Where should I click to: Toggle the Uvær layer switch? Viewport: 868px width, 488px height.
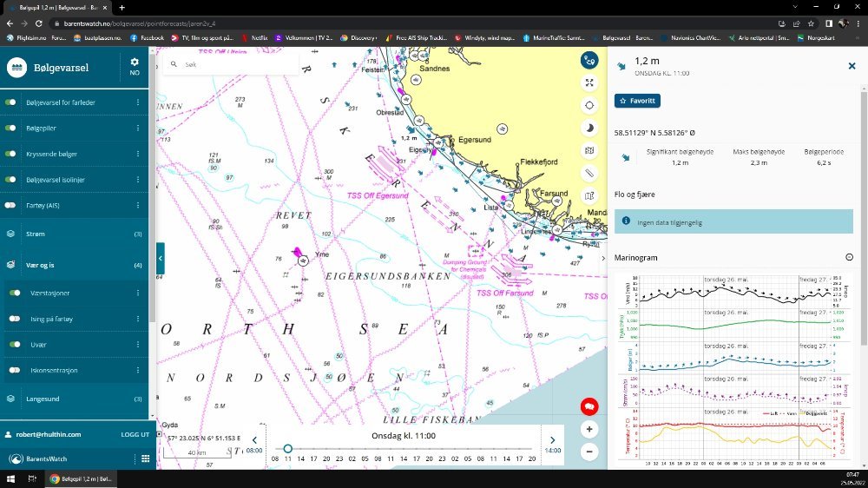coord(15,345)
